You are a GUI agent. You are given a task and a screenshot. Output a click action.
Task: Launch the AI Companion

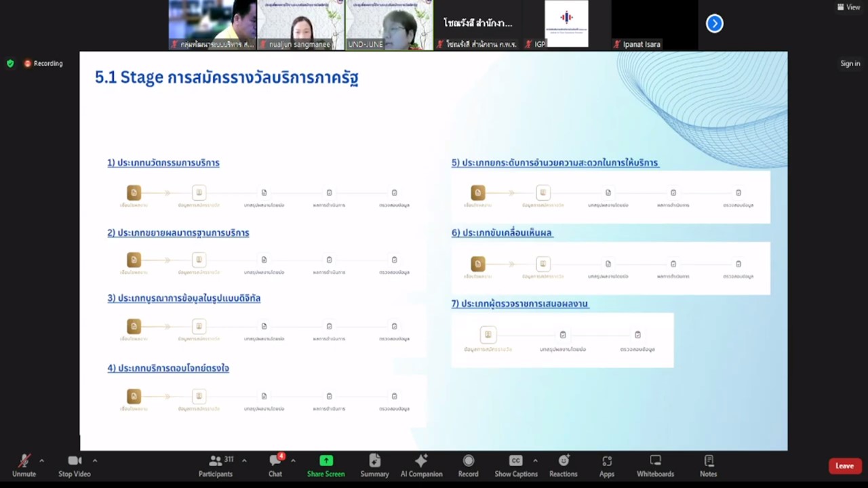click(421, 465)
